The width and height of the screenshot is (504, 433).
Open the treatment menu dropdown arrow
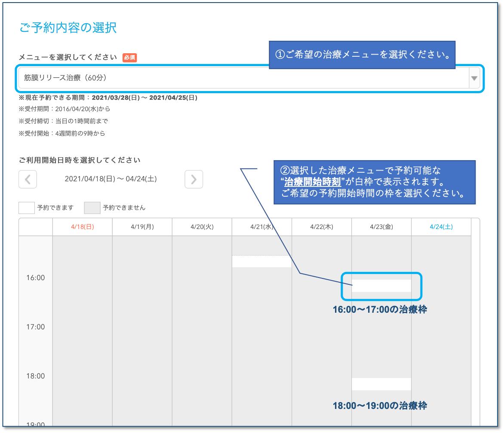[x=474, y=78]
